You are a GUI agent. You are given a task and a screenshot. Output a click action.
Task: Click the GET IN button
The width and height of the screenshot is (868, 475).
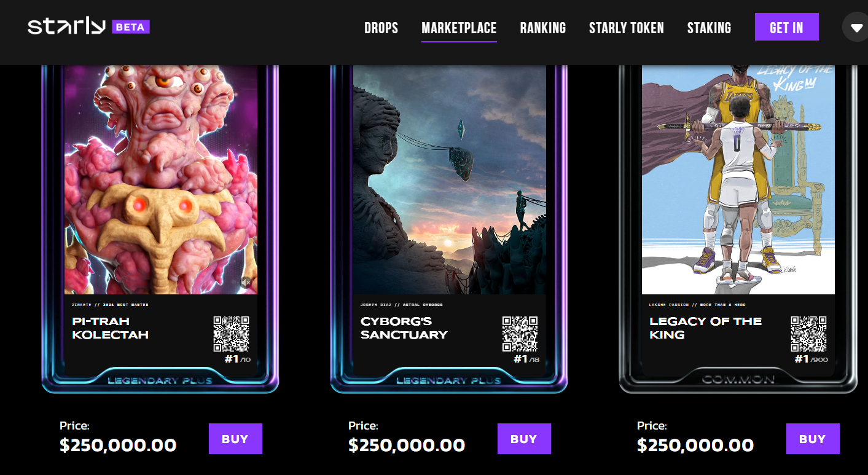pos(786,27)
